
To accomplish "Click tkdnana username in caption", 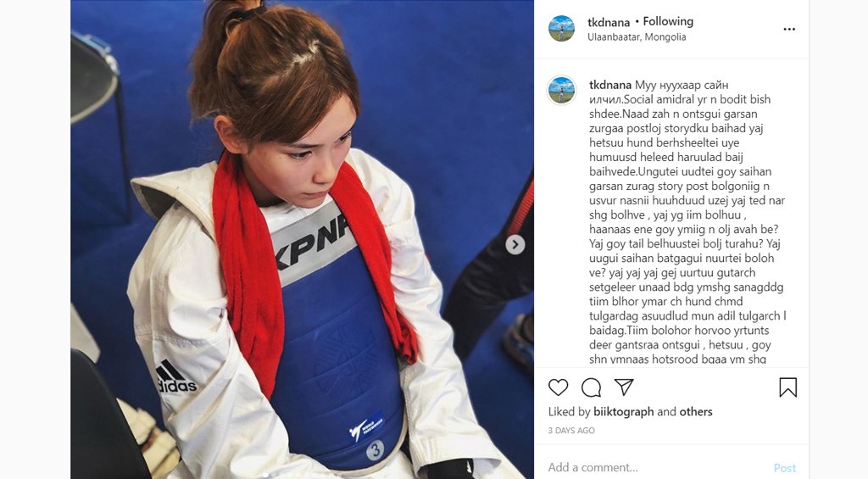I will pyautogui.click(x=610, y=85).
